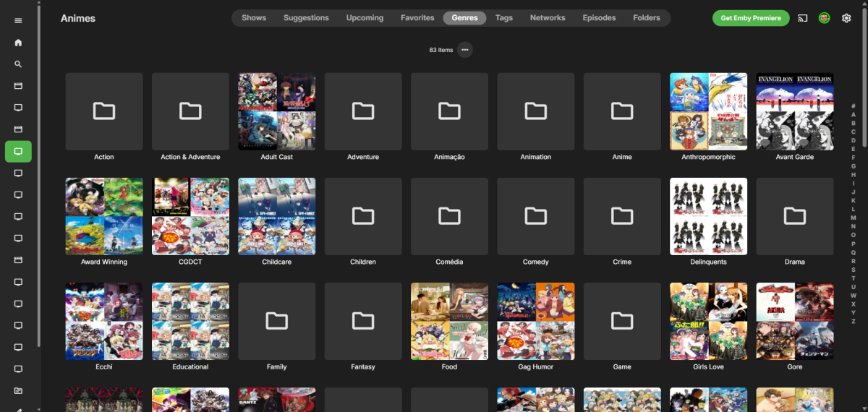The width and height of the screenshot is (868, 412).
Task: Click the folder icon on the Children card
Action: click(363, 216)
